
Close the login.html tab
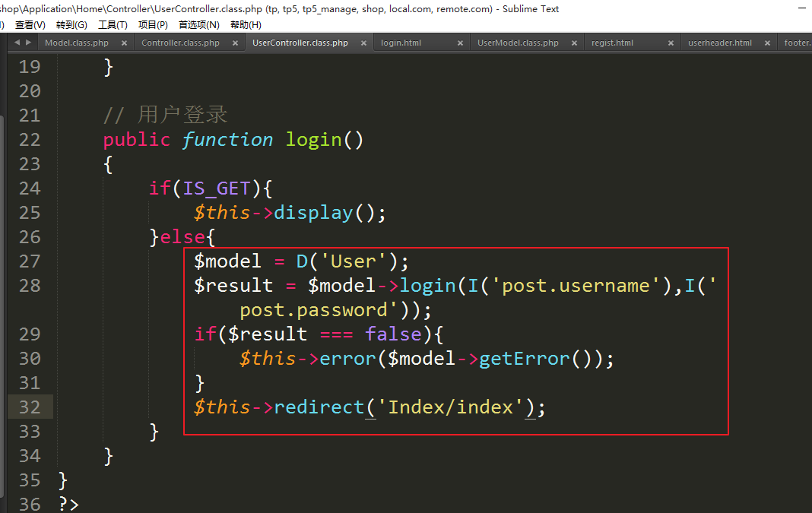click(461, 43)
